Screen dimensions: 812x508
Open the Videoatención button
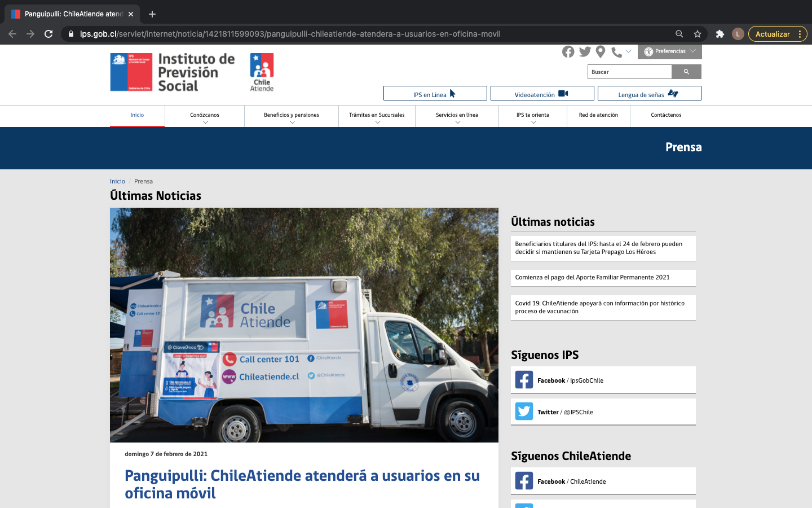542,93
